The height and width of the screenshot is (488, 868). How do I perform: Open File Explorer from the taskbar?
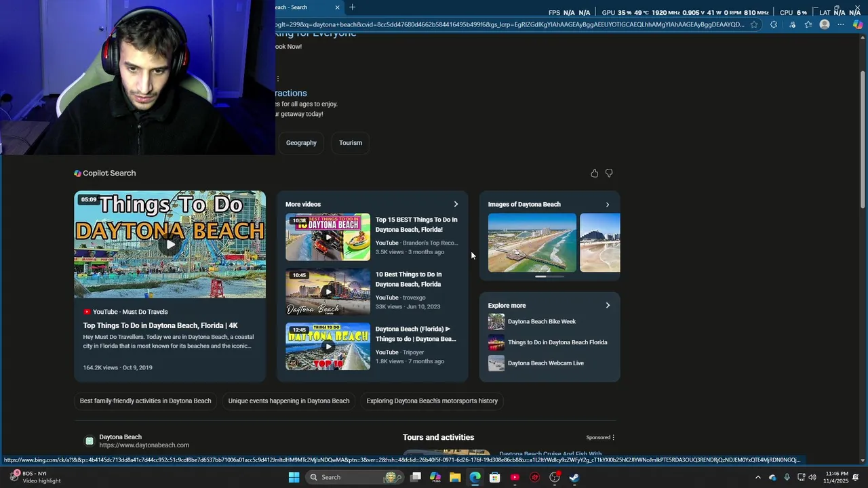pyautogui.click(x=455, y=478)
